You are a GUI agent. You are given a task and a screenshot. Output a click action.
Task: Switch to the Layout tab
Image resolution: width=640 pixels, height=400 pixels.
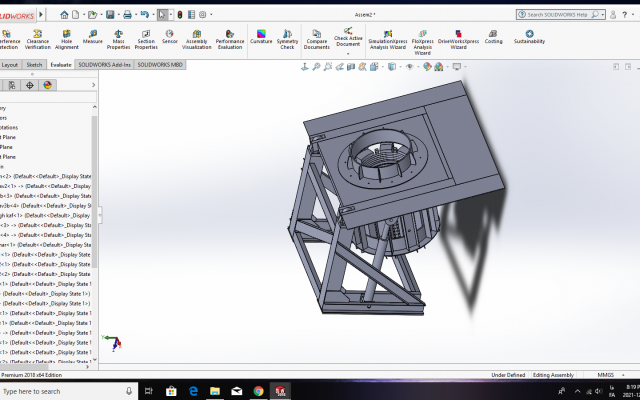[x=9, y=65]
